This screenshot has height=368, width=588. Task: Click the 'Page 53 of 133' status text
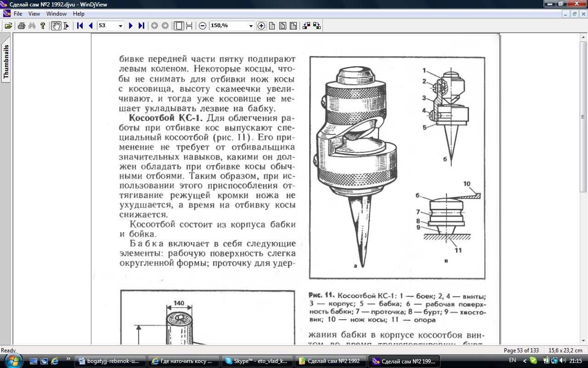click(521, 350)
